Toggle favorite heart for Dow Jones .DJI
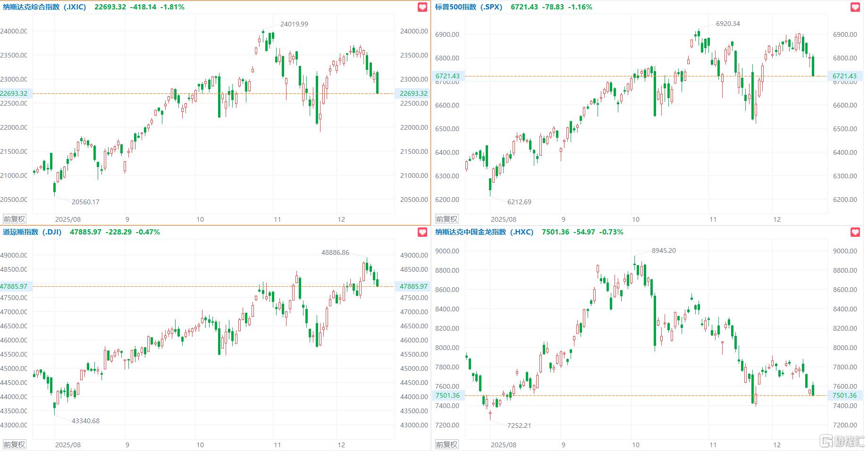 click(x=422, y=232)
